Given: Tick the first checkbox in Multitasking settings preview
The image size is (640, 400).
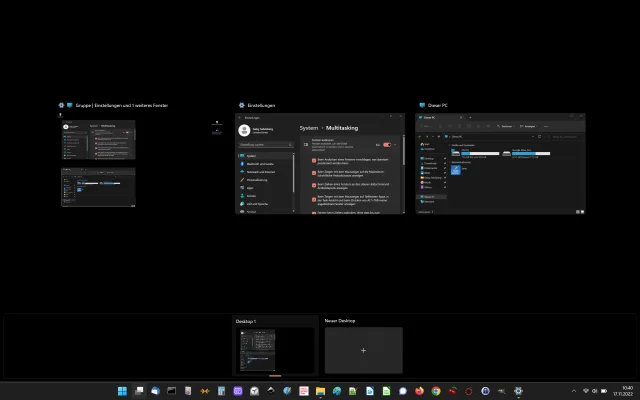Looking at the screenshot, I should pos(314,159).
